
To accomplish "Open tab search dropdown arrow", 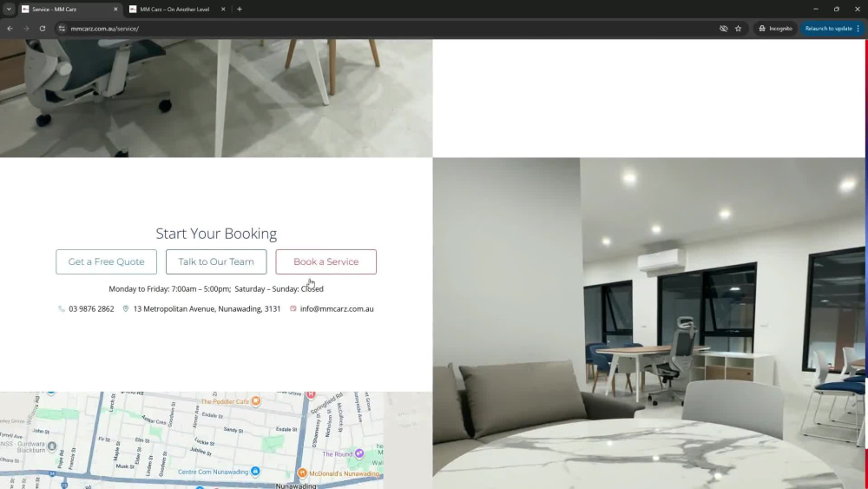I will point(9,10).
